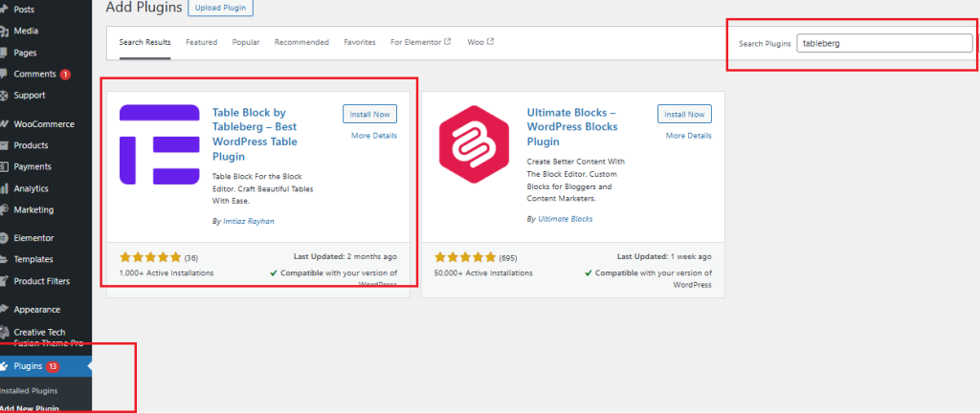Screen dimensions: 980x413
Task: Click the Support lifebuoy icon in sidebar
Action: (3, 96)
